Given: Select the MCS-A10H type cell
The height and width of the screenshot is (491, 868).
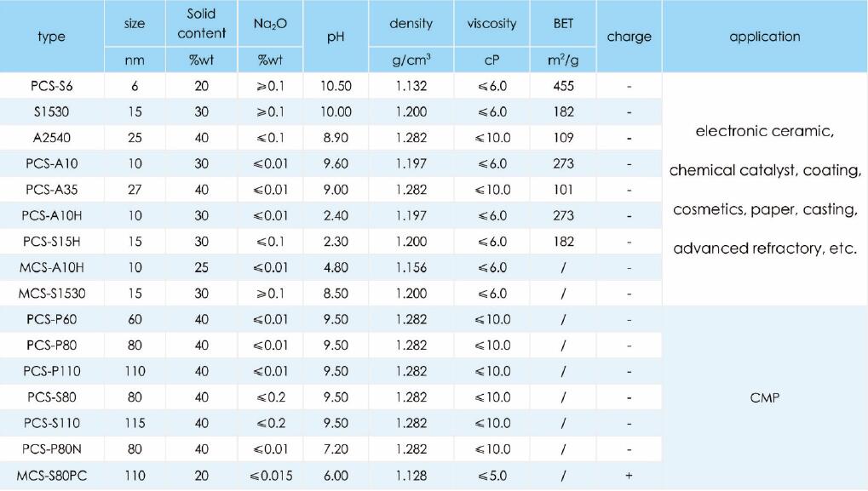Looking at the screenshot, I should click(x=51, y=268).
